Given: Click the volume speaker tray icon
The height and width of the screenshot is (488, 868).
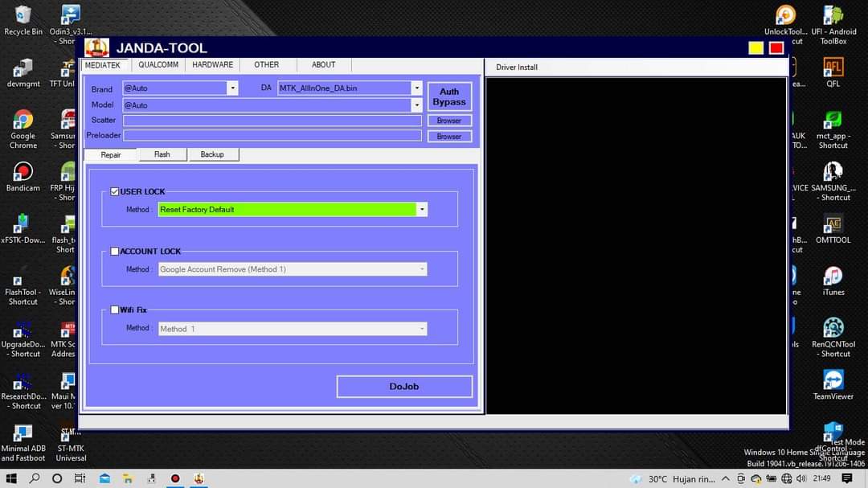Looking at the screenshot, I should tap(801, 478).
